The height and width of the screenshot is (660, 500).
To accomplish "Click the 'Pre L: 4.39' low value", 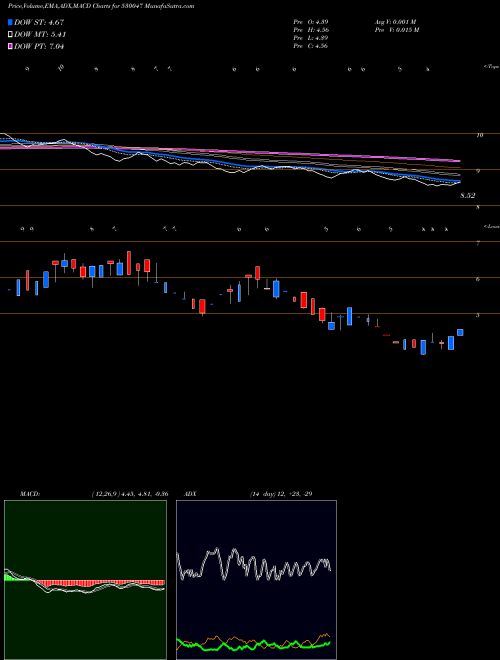I will coord(311,38).
